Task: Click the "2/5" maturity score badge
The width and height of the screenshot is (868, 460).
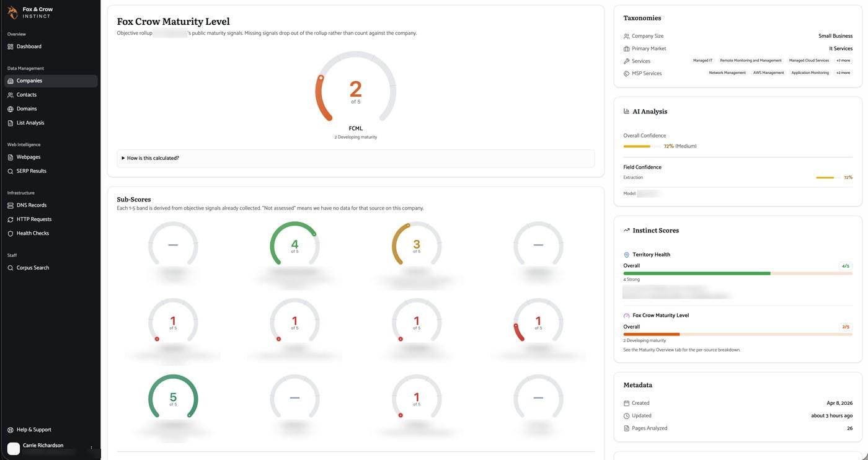Action: pos(845,327)
